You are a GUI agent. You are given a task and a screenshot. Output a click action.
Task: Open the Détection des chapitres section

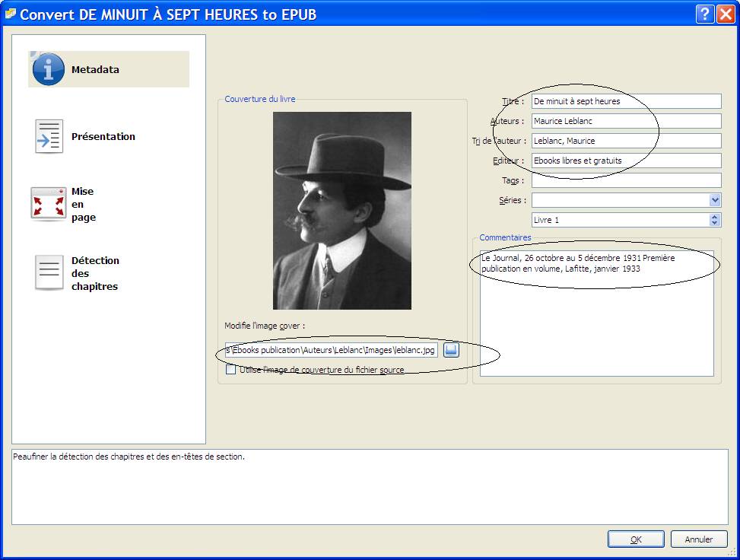click(x=95, y=273)
